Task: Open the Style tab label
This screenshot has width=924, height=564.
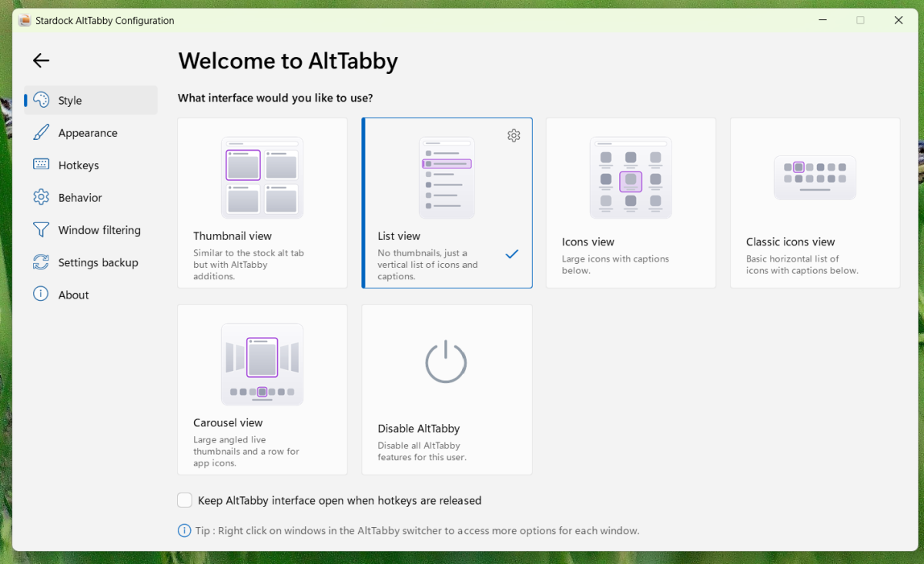Action: [x=70, y=100]
